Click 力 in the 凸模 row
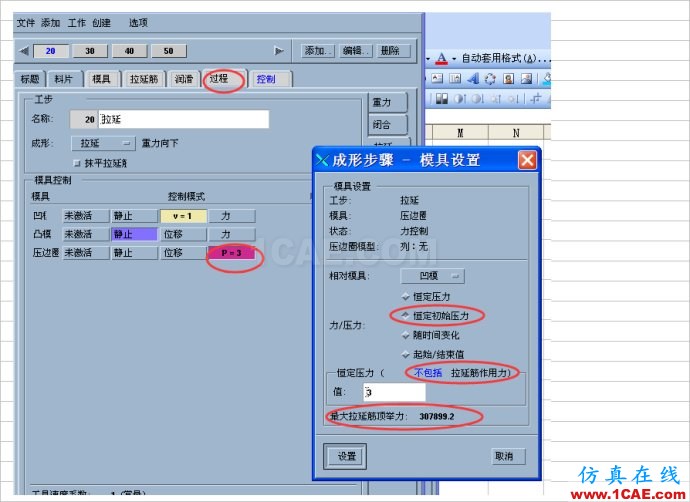 click(231, 234)
